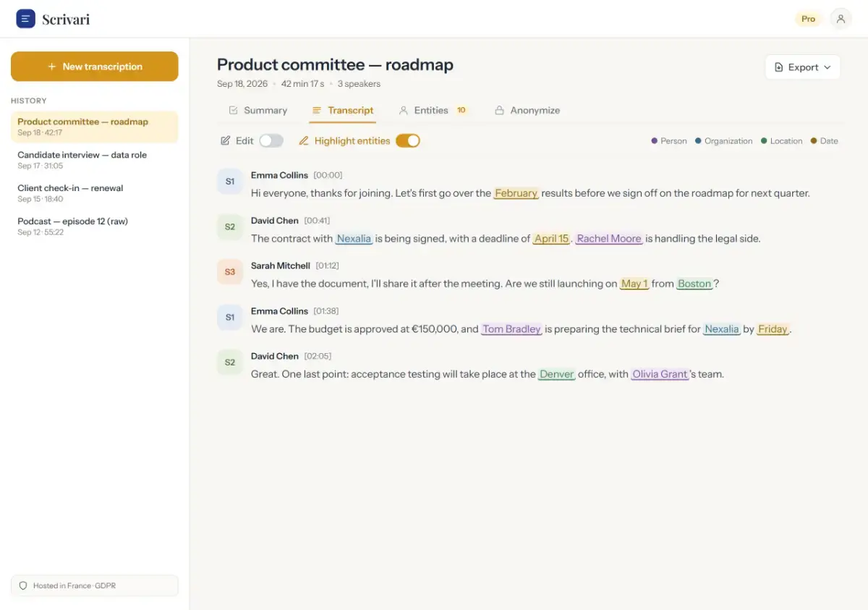Jump to timestamp [01:38]
This screenshot has width=868, height=610.
pos(325,311)
